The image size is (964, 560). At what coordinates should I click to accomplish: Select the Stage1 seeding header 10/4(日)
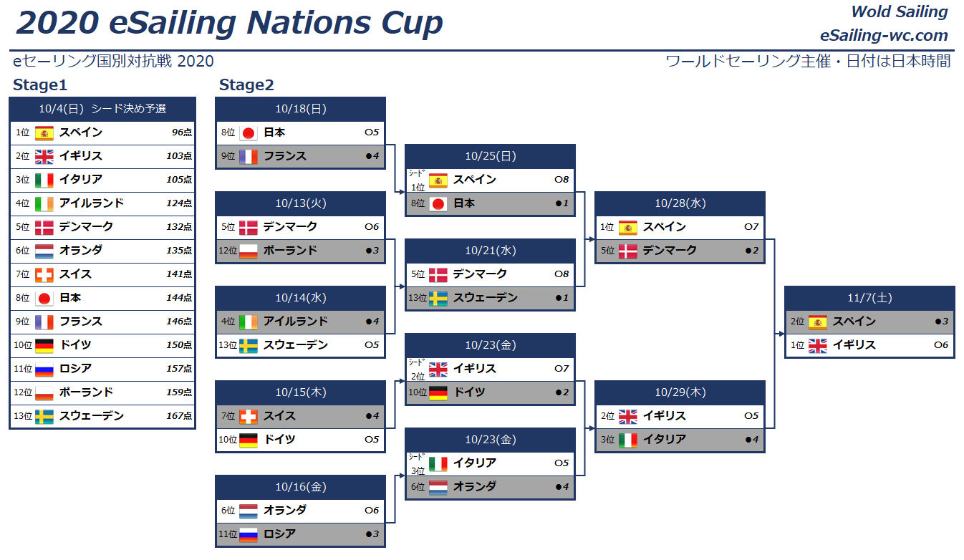[x=102, y=109]
